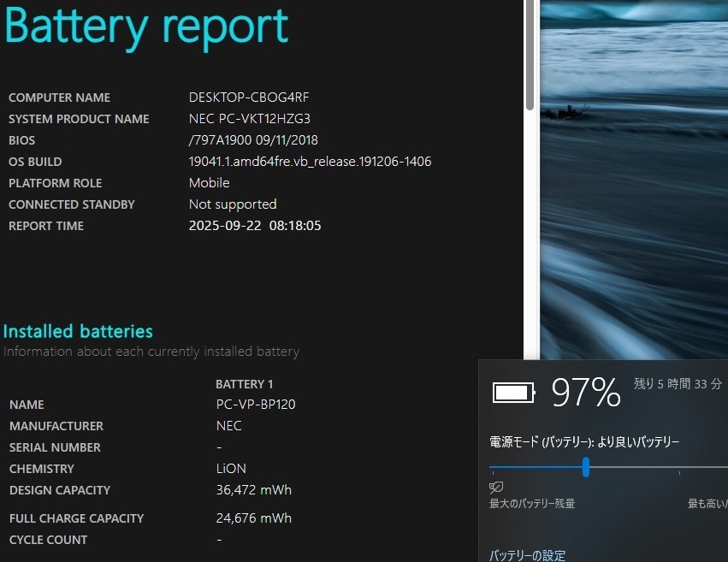Screen dimensions: 728x562
Task: Select computer name DESKTOP-CBOG4RF
Action: [x=249, y=97]
